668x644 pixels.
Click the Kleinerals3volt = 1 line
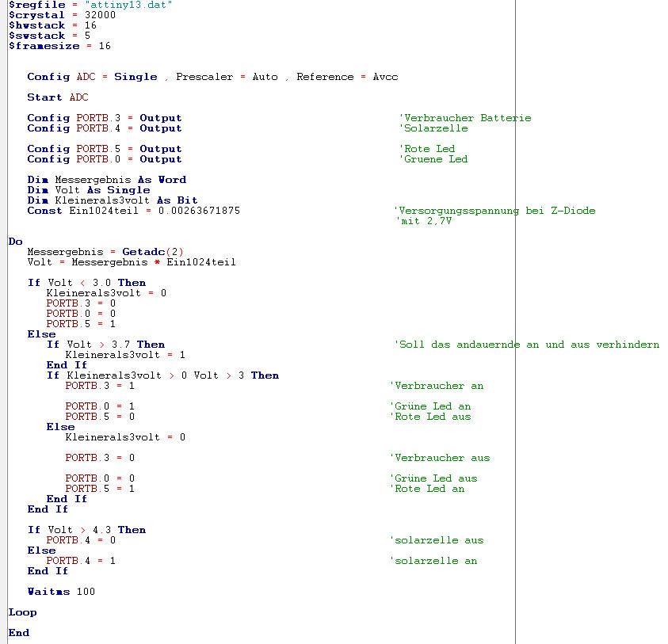[125, 354]
